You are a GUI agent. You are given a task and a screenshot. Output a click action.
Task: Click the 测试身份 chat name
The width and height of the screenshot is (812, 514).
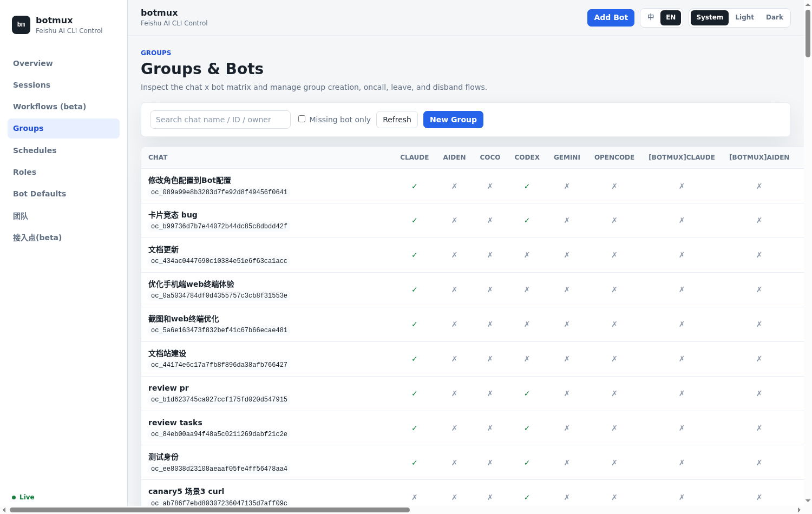[x=163, y=457]
